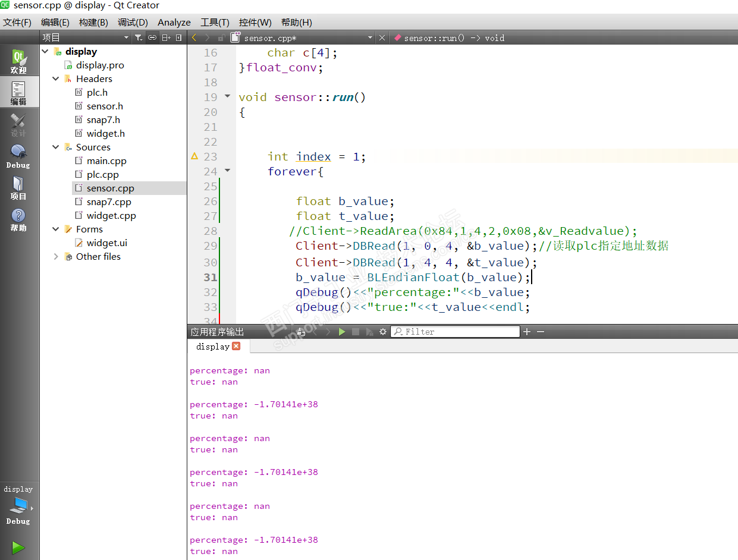
Task: Select widget.cpp in the Sources list
Action: point(111,216)
